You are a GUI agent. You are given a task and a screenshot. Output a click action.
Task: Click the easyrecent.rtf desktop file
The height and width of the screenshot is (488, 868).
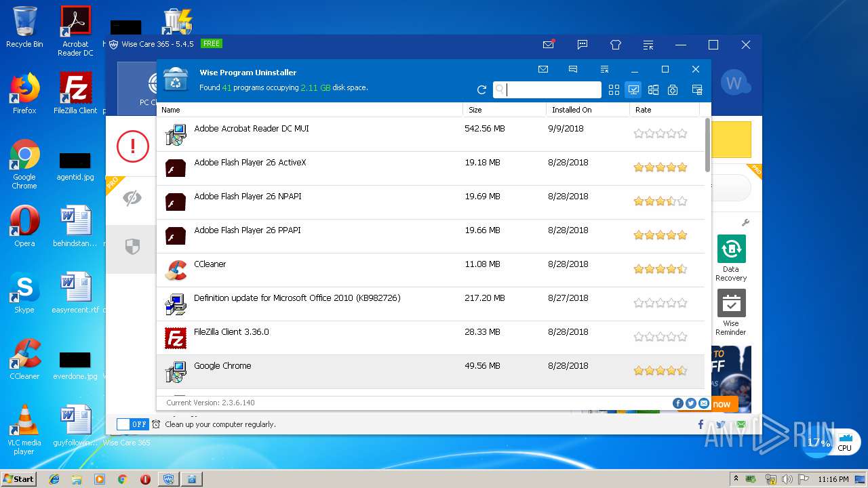pyautogui.click(x=75, y=293)
